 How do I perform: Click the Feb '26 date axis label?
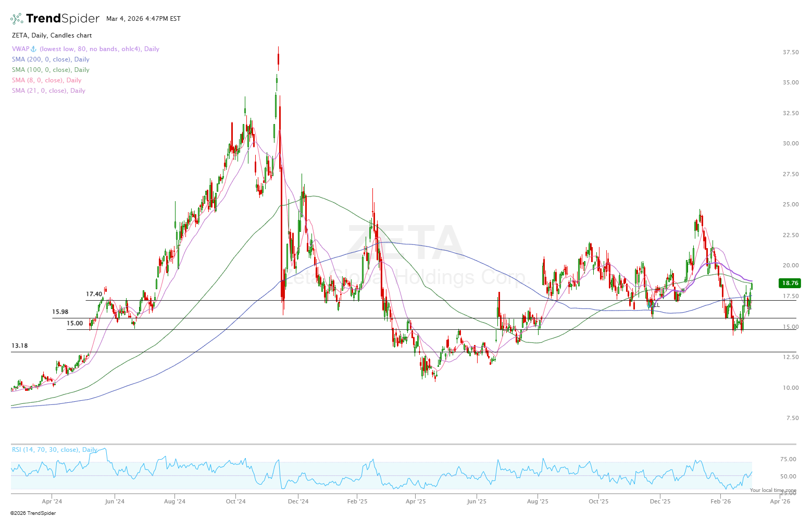[x=721, y=502]
